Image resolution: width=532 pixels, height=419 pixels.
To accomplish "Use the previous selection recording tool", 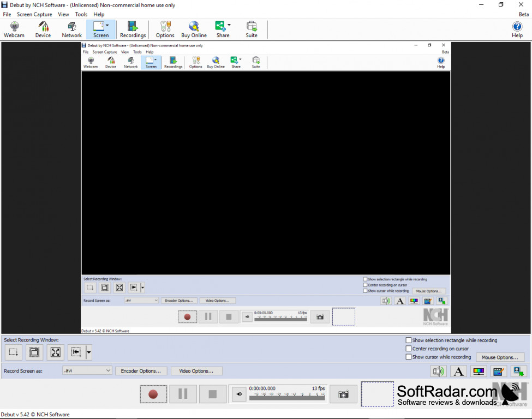I will coord(76,352).
